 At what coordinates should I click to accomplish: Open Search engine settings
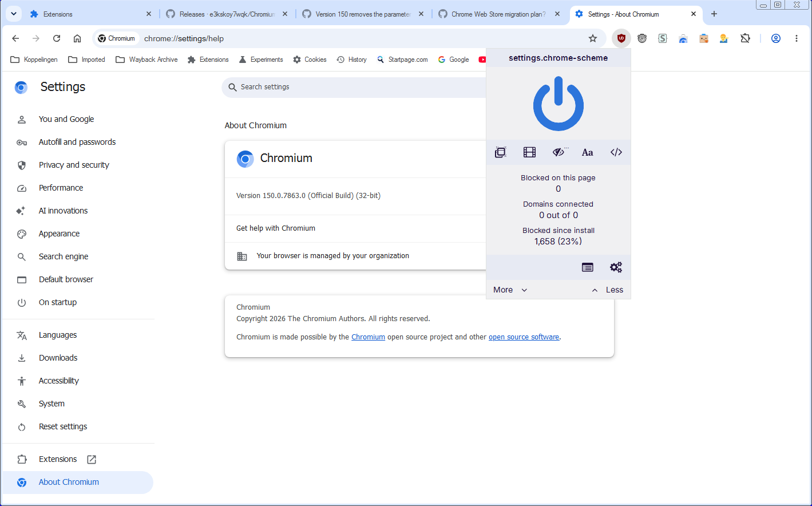[78, 256]
